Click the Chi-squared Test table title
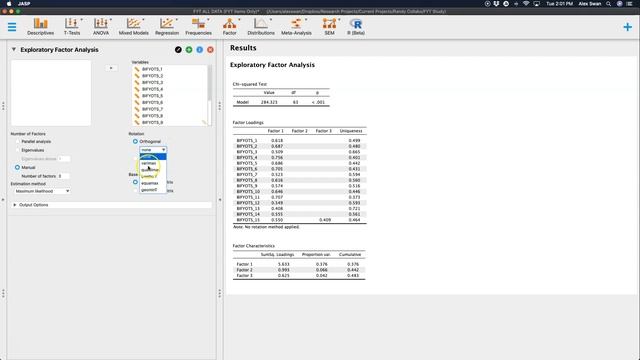The width and height of the screenshot is (640, 360). click(250, 84)
